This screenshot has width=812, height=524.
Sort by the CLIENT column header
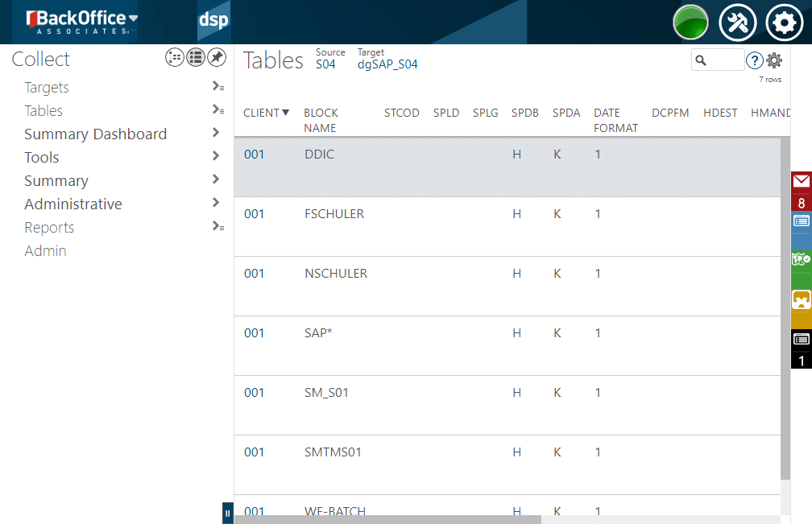(x=261, y=113)
